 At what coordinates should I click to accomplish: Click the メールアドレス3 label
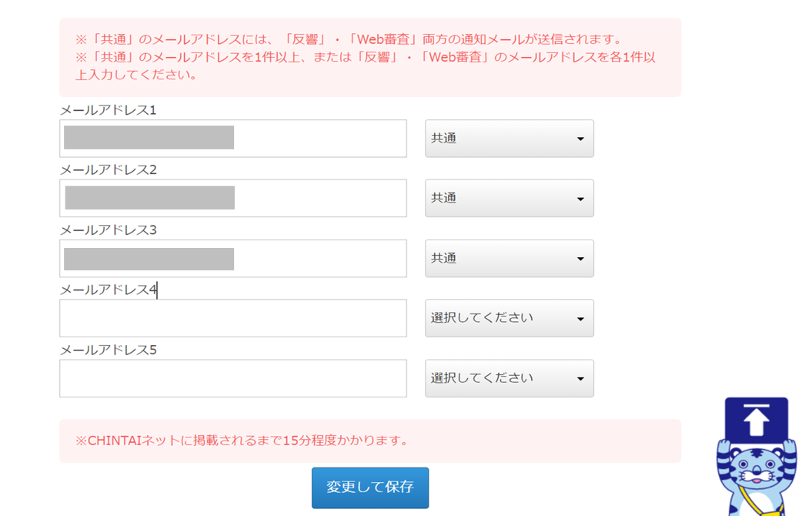point(109,230)
